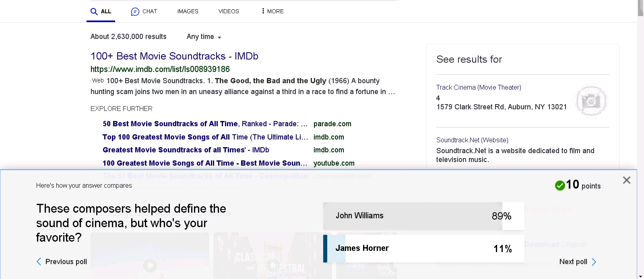Open Track Cinema (Movie Theater) result
Viewport: 644px width, 279px height.
click(x=479, y=87)
